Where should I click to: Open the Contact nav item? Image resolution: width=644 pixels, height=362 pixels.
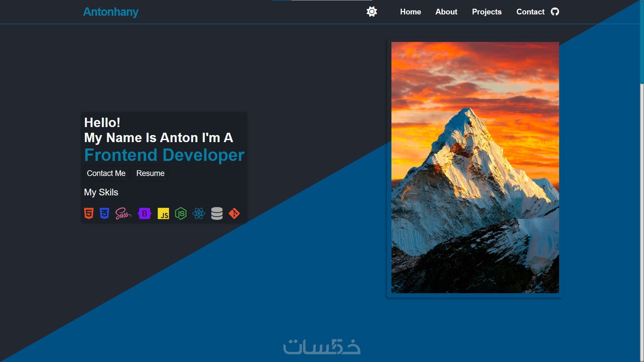pos(530,12)
